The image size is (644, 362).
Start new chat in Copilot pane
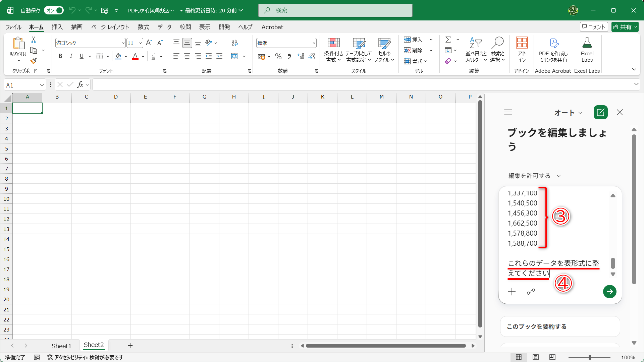pos(600,112)
